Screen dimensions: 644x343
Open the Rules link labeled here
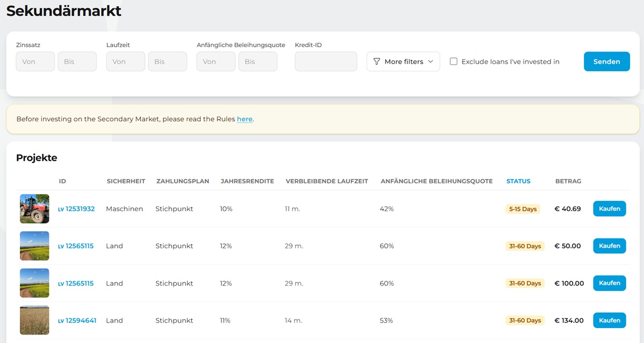tap(245, 119)
